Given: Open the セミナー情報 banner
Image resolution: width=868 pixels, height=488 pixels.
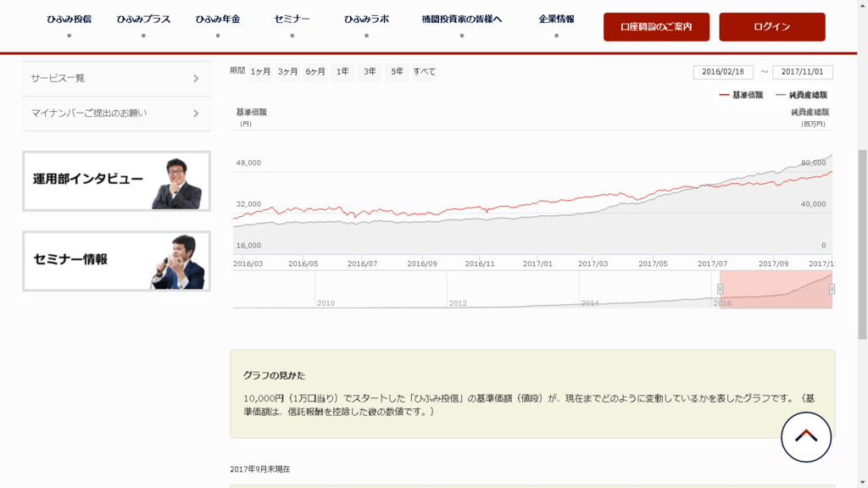Looking at the screenshot, I should click(116, 261).
